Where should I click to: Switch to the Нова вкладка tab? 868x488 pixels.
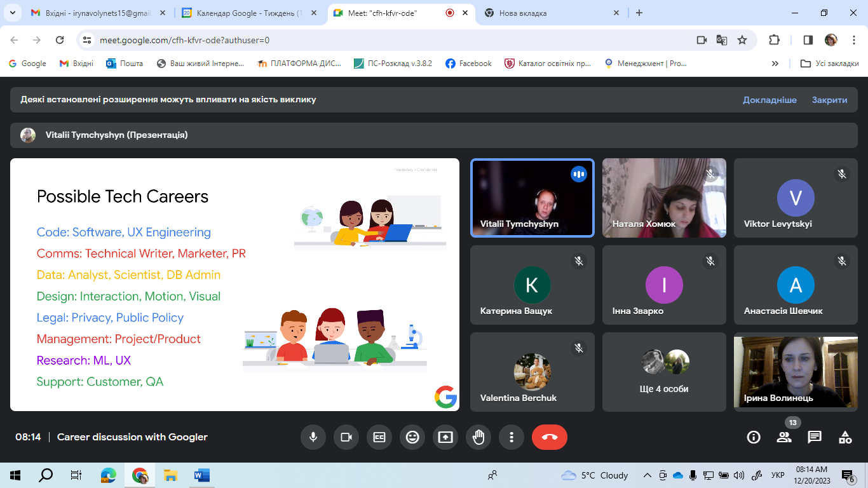[546, 13]
